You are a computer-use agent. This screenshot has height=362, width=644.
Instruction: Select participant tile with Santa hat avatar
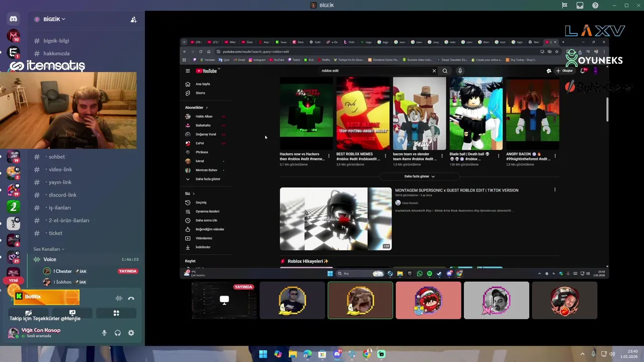coord(428,300)
